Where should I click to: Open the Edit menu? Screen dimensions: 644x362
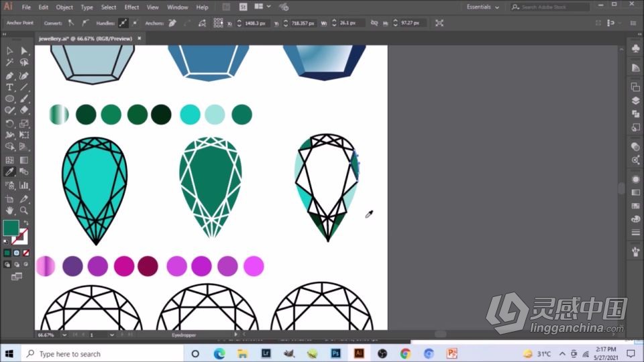43,7
